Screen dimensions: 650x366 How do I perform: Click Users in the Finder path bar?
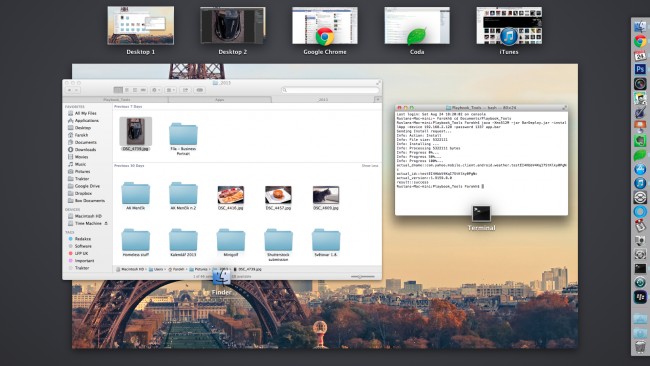click(x=156, y=269)
